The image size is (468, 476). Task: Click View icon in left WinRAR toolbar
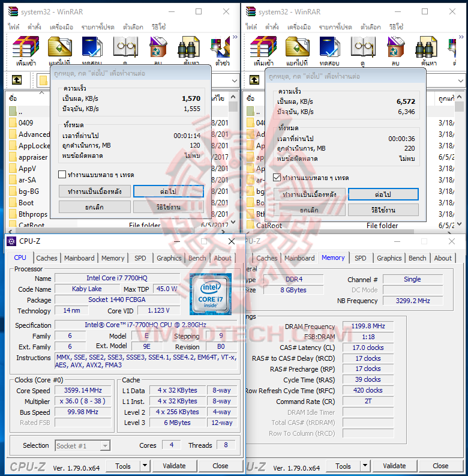point(125,47)
